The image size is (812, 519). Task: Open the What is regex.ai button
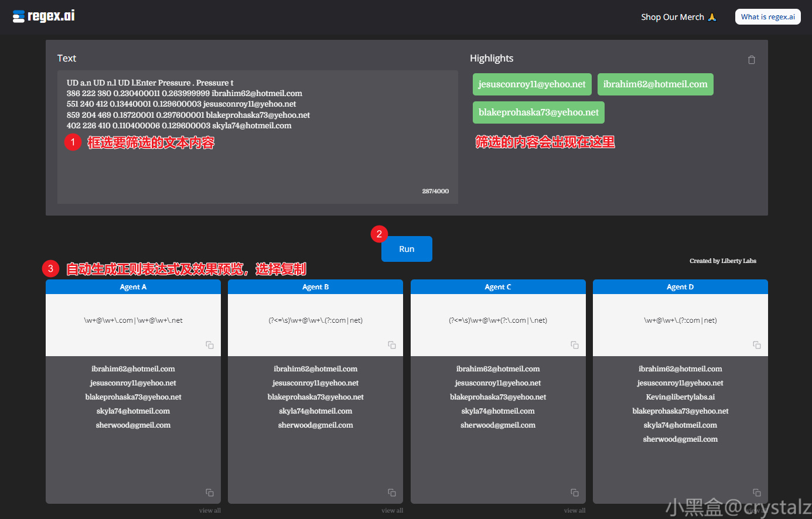coord(768,17)
